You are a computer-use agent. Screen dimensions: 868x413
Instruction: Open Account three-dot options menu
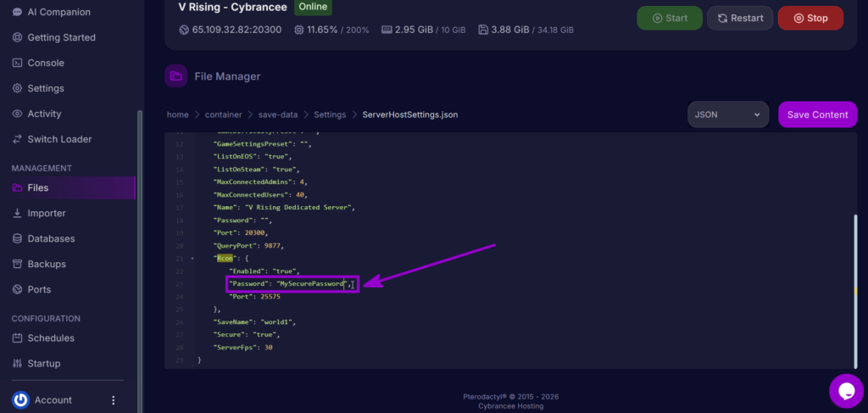(114, 399)
